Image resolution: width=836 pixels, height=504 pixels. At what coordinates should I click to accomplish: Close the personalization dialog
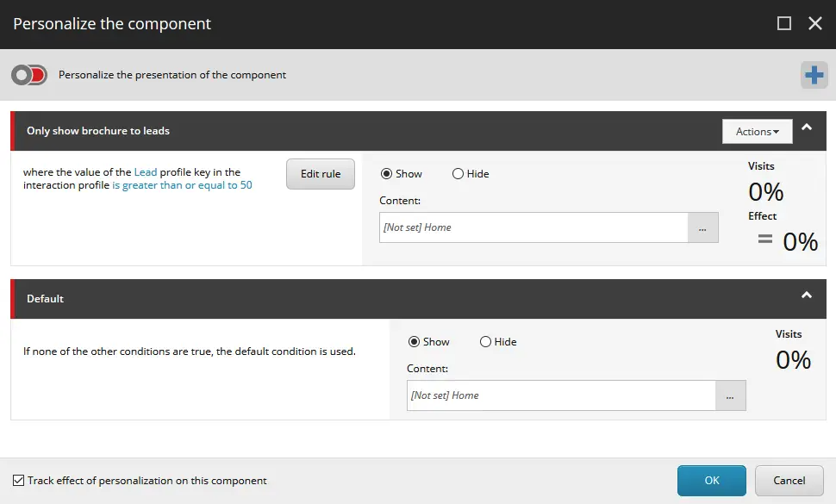click(x=815, y=23)
